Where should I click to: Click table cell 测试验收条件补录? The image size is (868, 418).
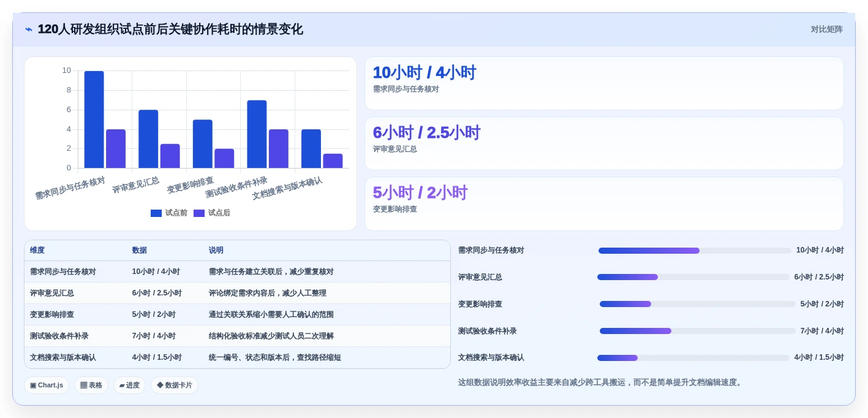pyautogui.click(x=59, y=336)
